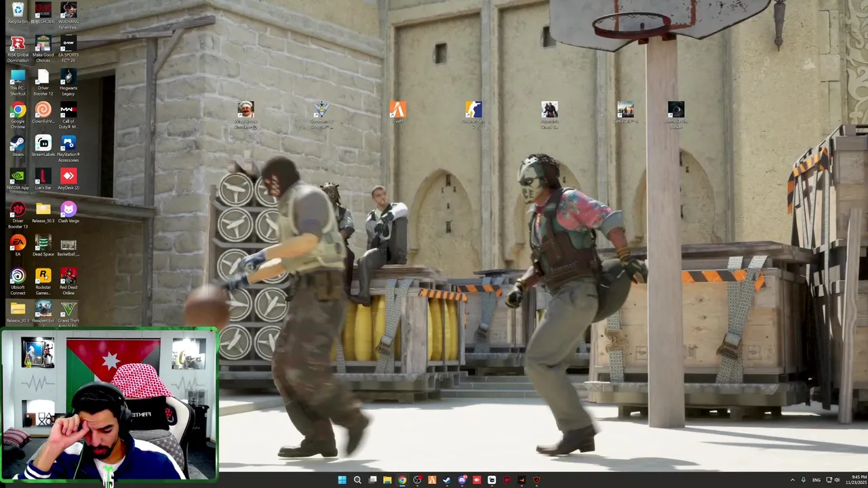Open the ENG language switcher

coord(816,480)
